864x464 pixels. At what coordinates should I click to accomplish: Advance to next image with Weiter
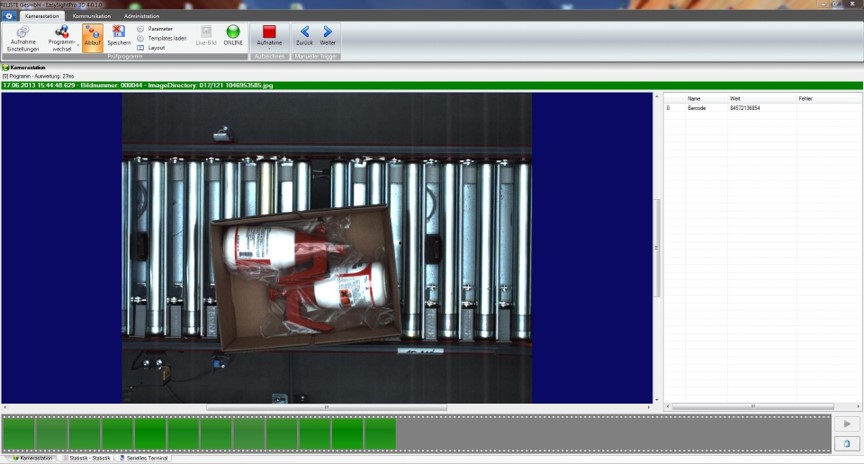point(327,37)
